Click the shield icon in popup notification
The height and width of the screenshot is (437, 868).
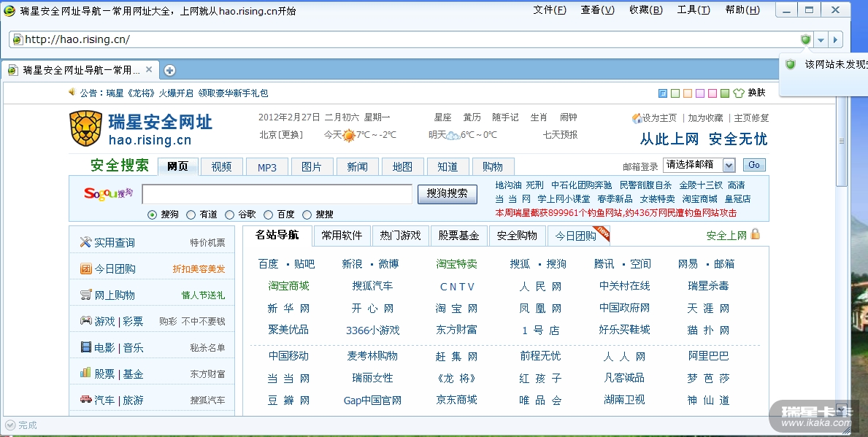(791, 65)
